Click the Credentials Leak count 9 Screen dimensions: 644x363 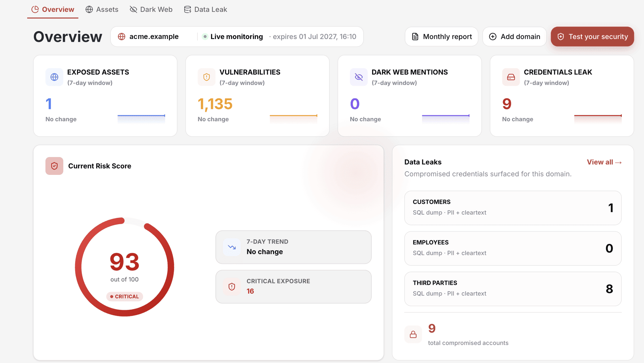(507, 104)
